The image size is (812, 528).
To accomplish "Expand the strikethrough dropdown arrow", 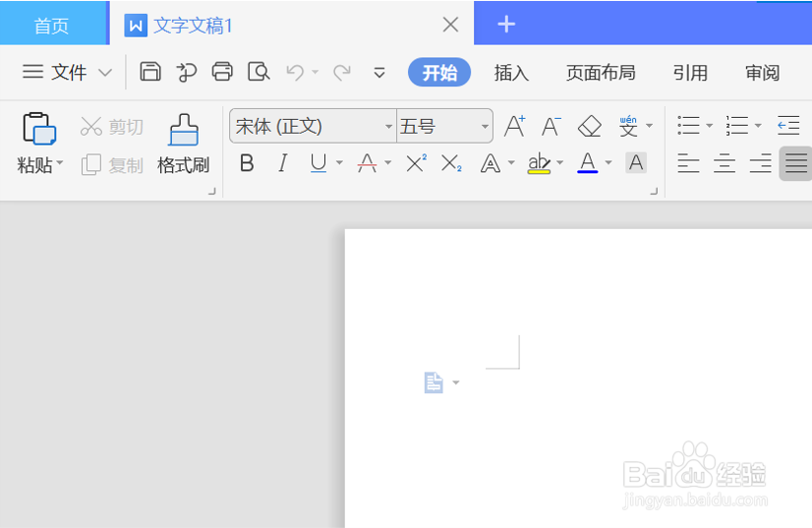I will tap(388, 162).
